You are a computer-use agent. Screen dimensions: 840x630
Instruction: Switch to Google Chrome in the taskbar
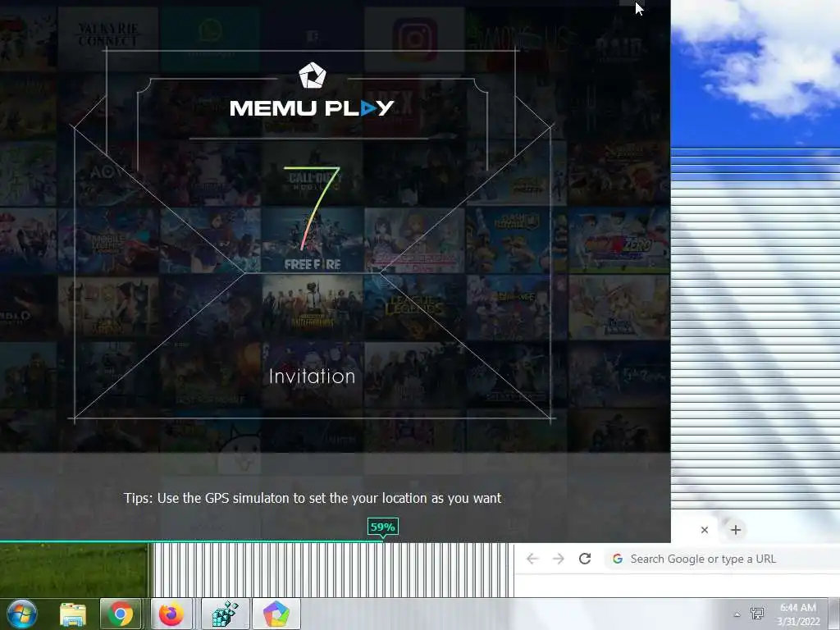pyautogui.click(x=121, y=614)
